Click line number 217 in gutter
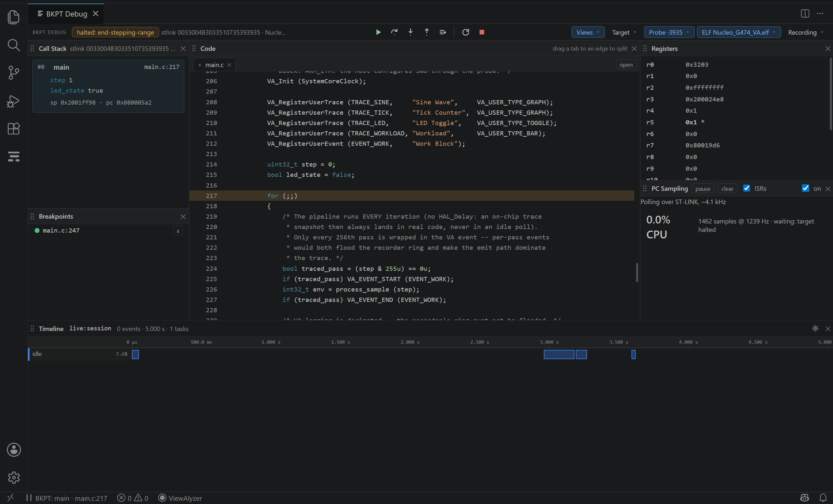 pos(211,196)
